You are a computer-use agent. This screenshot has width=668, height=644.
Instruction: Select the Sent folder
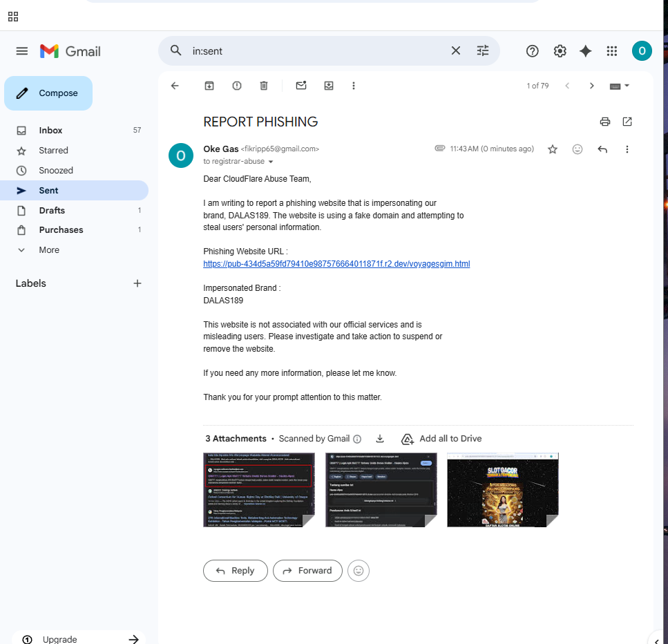click(74, 191)
